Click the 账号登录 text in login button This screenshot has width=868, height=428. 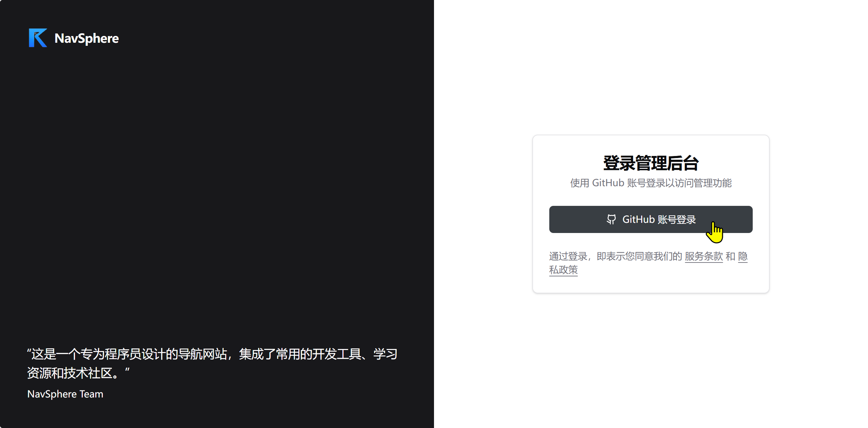pyautogui.click(x=676, y=219)
